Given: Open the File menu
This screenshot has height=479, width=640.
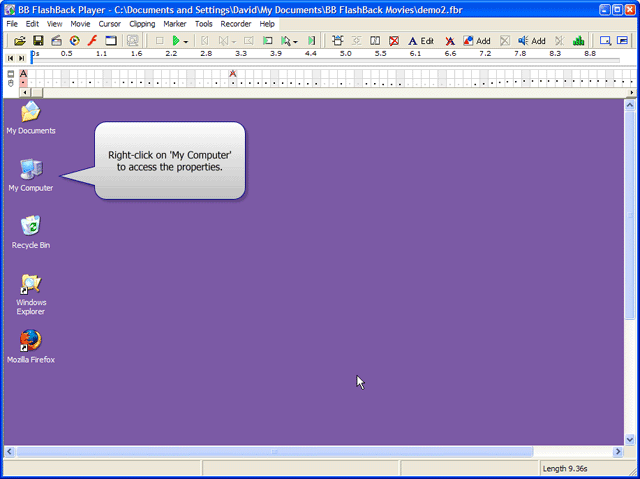Looking at the screenshot, I should click(x=12, y=24).
